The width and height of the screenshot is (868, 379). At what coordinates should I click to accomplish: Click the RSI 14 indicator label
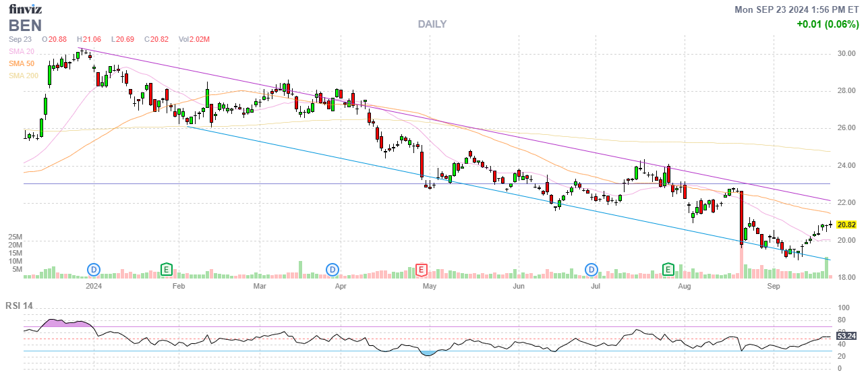click(x=20, y=305)
